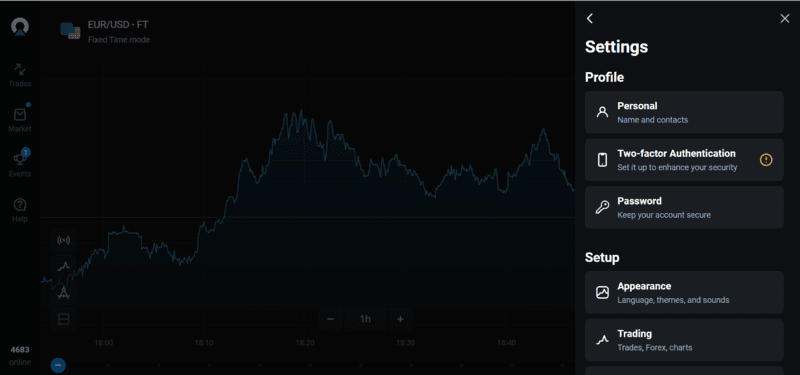Click the Setup section heading
Viewport: 800px width, 375px height.
pos(602,258)
